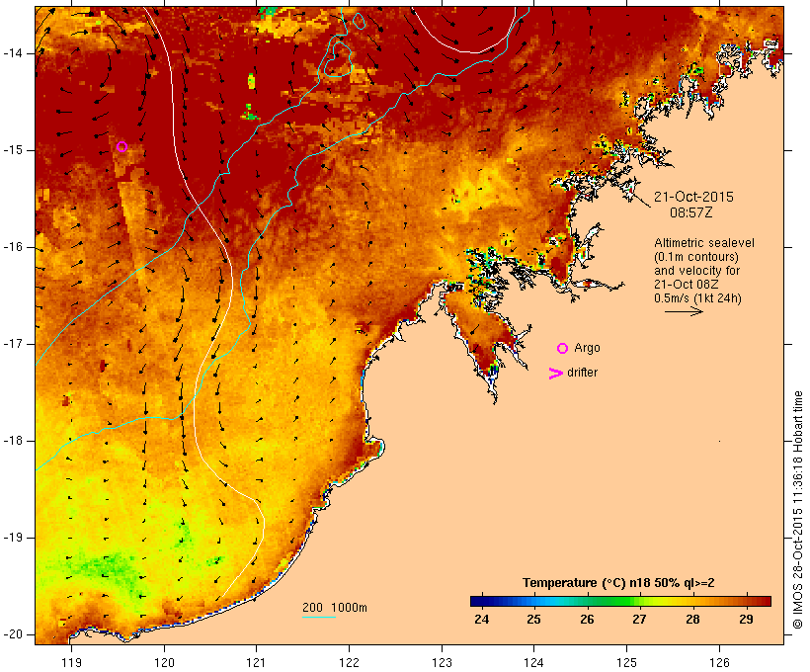Click the 'Temperature (°C) n18 50% ql>=2' title
Viewport: 810px width, 672px height.
[x=618, y=583]
